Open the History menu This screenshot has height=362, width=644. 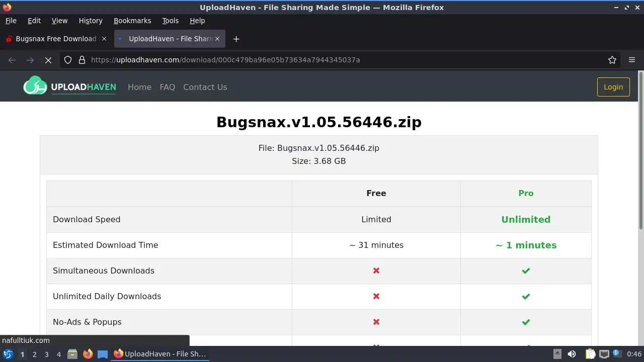(91, 21)
